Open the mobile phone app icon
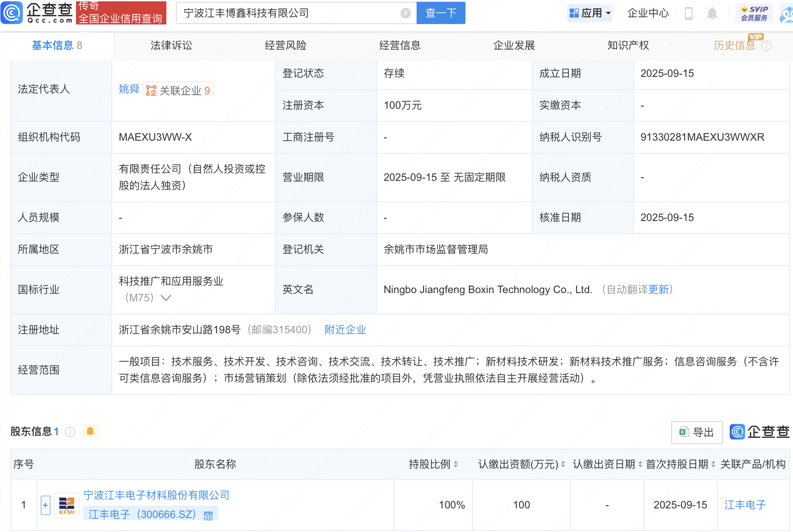The image size is (793, 532). [689, 14]
